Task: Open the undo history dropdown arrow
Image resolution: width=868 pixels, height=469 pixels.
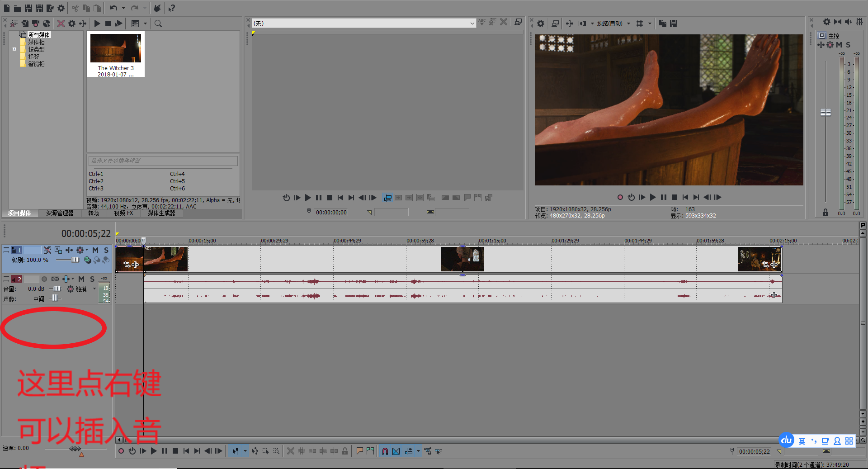Action: tap(123, 8)
